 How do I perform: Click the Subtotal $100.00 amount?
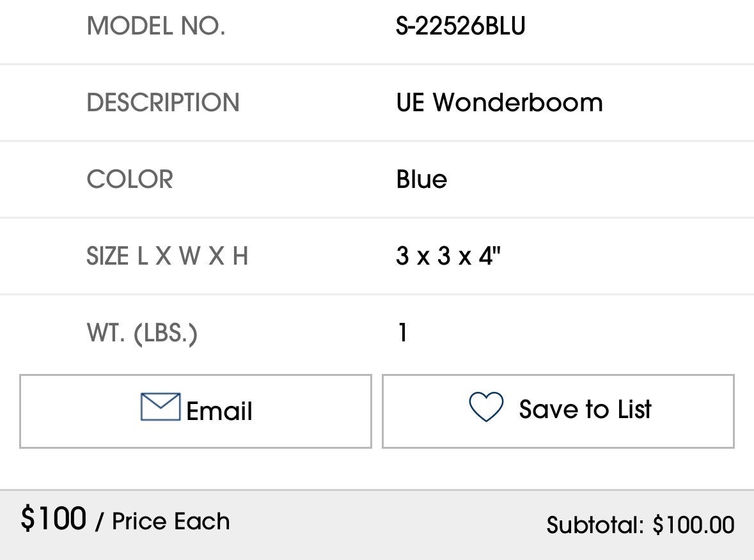tap(693, 525)
